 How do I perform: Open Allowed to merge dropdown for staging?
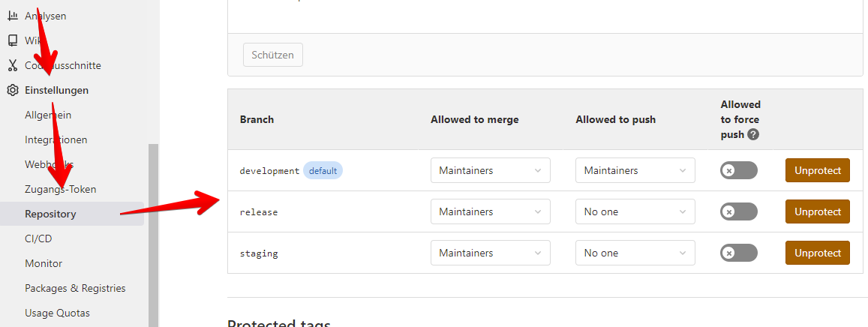click(491, 253)
